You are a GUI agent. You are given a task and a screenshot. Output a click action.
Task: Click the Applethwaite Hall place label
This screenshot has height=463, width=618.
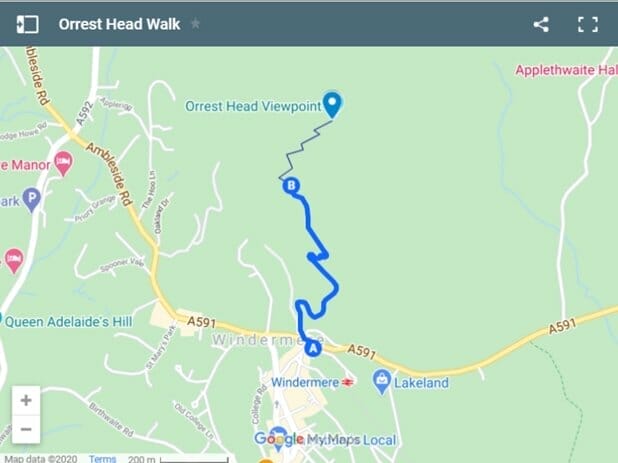[566, 71]
